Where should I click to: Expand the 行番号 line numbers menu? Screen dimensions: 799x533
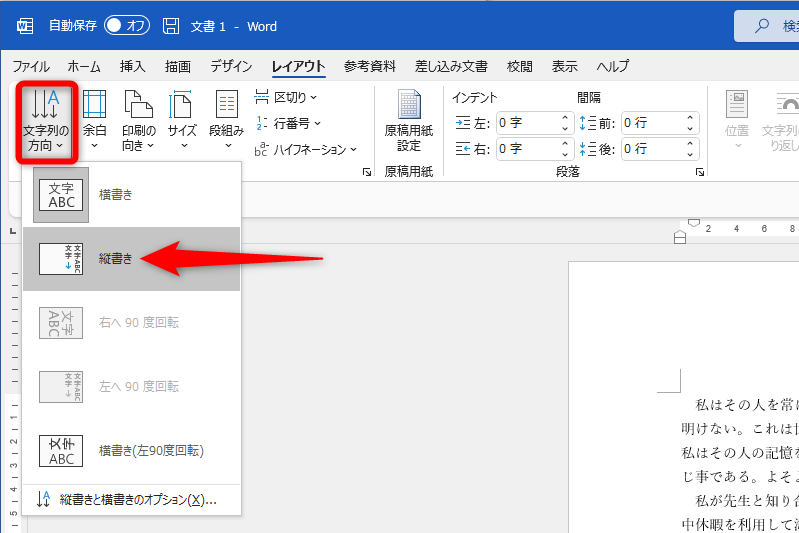[288, 123]
